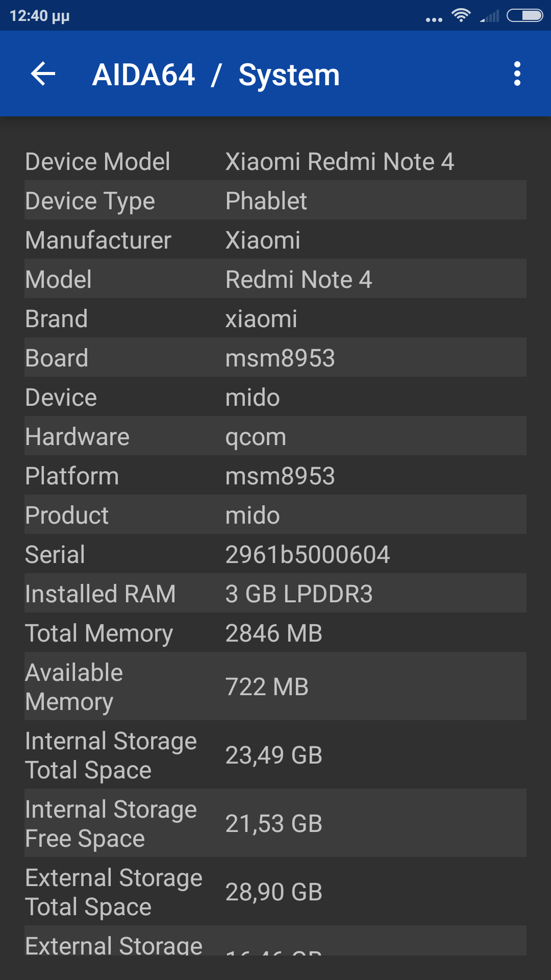Tap the AIDA64 / System title
Screen dimensions: 551x980
[x=216, y=75]
